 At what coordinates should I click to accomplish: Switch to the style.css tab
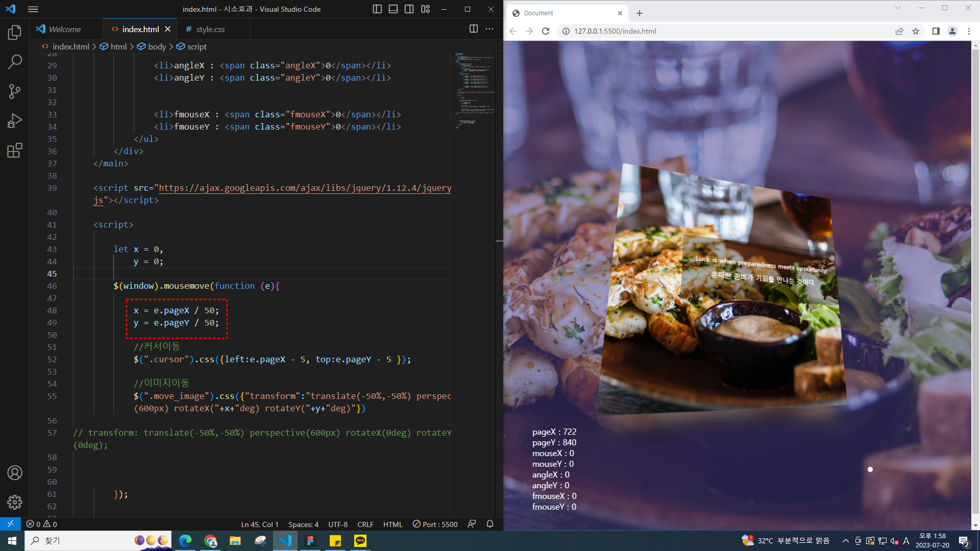click(210, 30)
